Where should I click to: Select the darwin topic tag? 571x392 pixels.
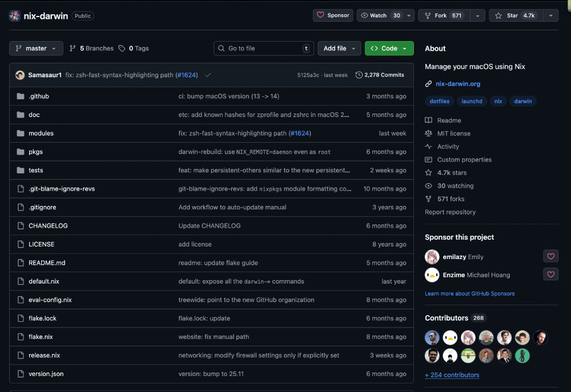point(523,101)
